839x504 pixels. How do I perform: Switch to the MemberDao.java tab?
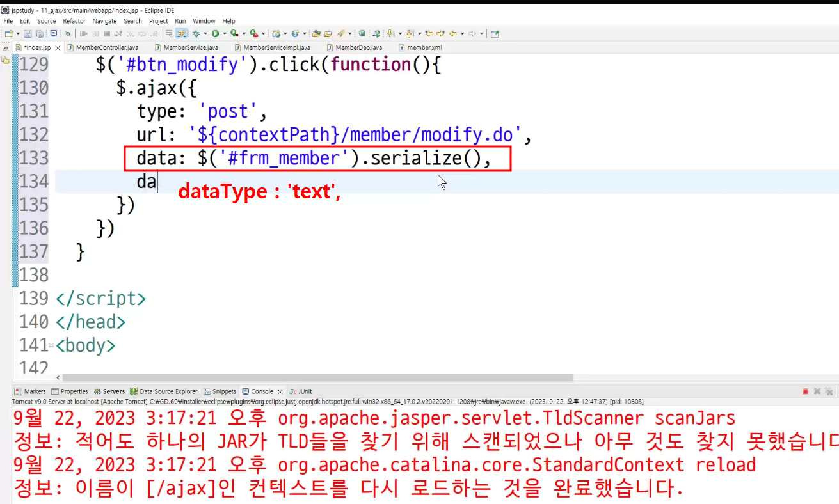tap(354, 47)
